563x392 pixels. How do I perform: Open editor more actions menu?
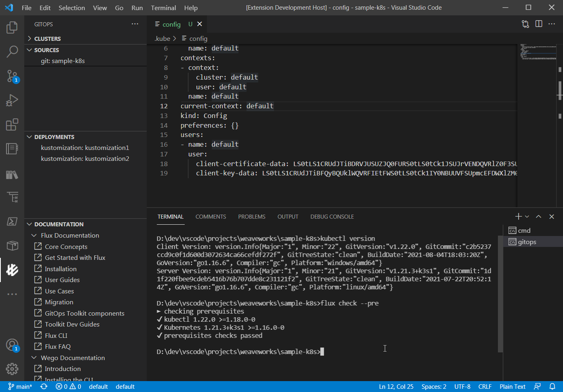pyautogui.click(x=552, y=24)
